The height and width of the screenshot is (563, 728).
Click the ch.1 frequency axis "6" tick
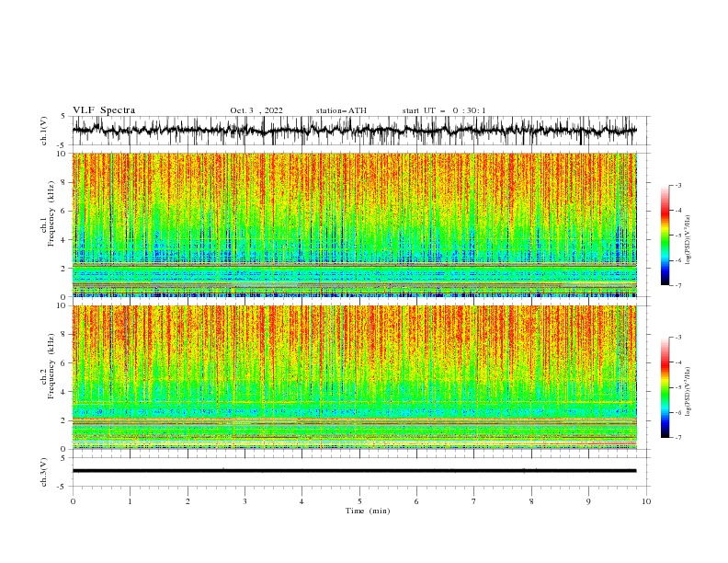tap(64, 212)
